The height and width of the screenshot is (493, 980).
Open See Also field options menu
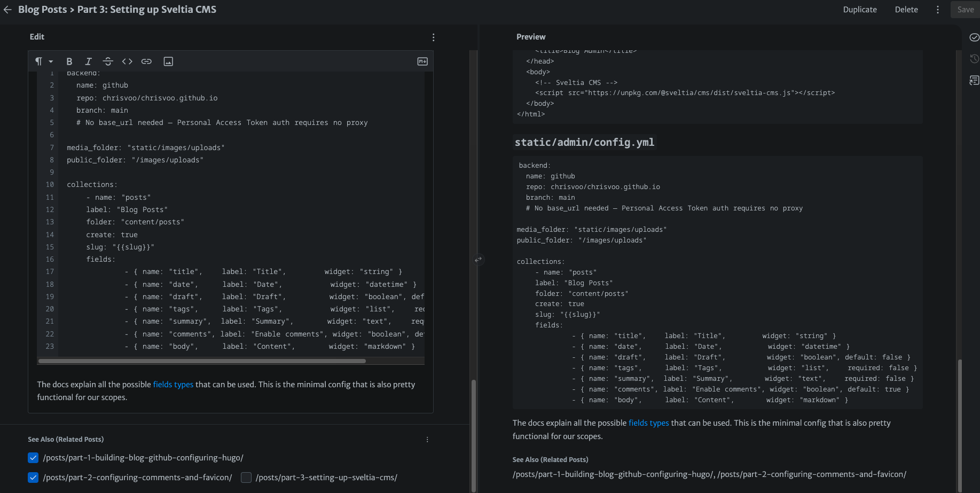427,440
